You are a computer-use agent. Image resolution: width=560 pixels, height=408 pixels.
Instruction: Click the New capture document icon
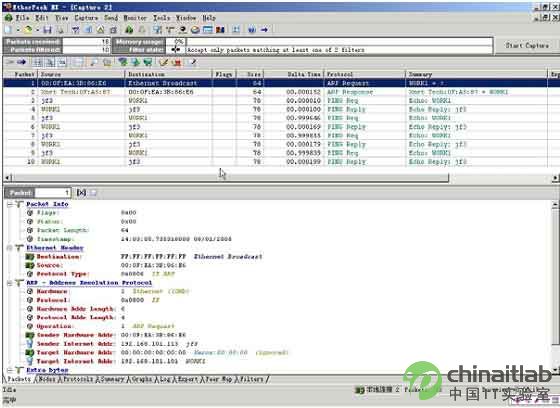(8, 30)
